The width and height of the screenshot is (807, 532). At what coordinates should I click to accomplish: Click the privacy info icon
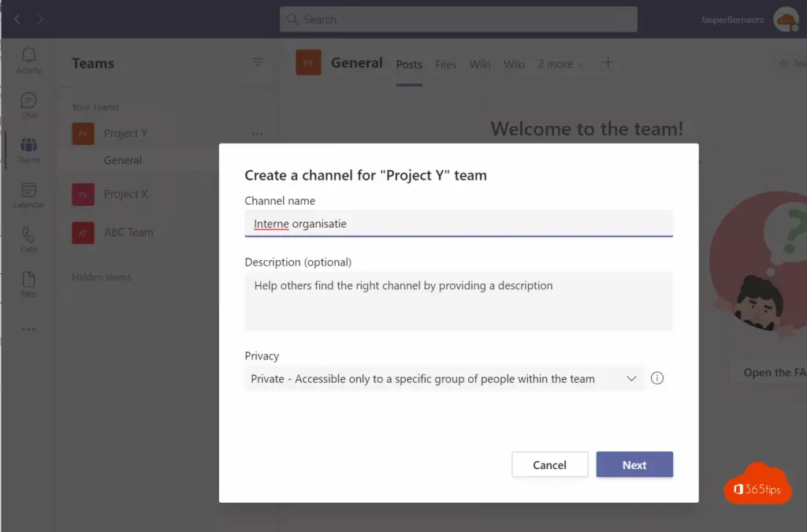point(657,378)
